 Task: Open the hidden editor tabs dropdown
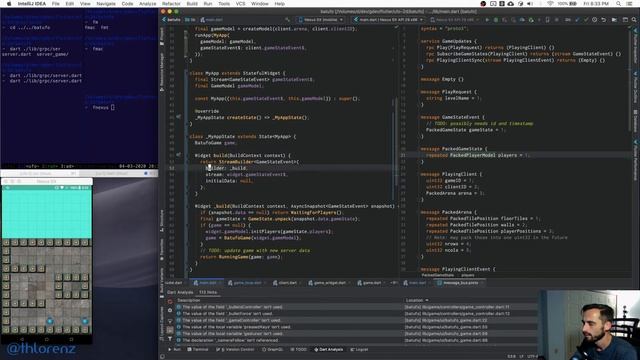tap(394, 282)
